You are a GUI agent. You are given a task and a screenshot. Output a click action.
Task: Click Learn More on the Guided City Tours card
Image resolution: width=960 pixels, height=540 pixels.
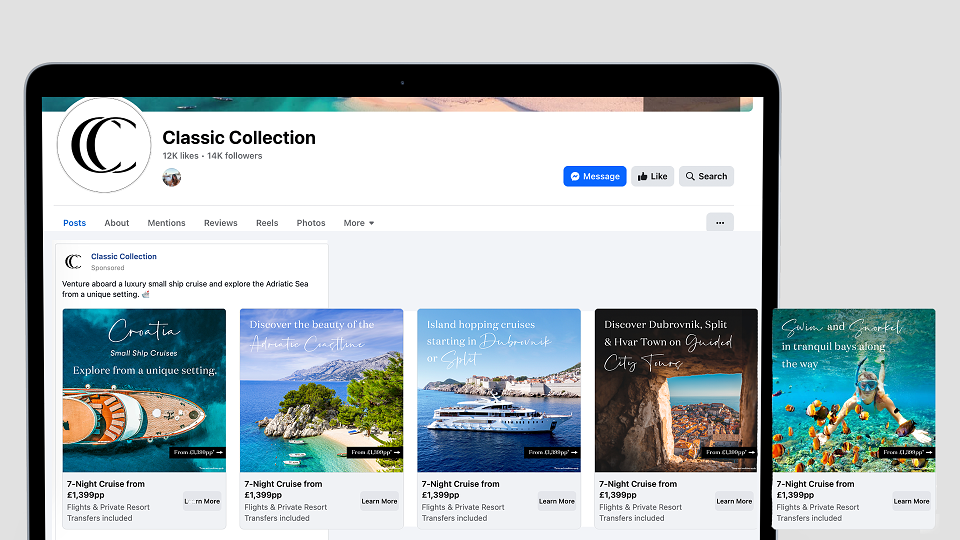pyautogui.click(x=734, y=501)
